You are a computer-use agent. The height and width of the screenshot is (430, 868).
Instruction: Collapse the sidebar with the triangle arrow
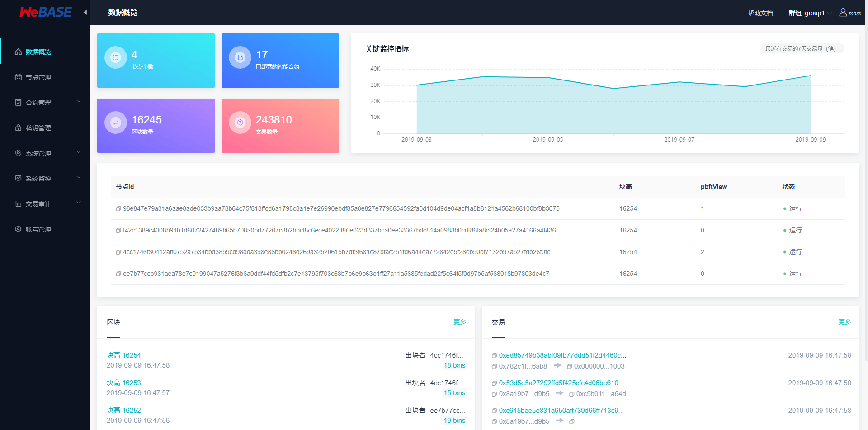85,12
